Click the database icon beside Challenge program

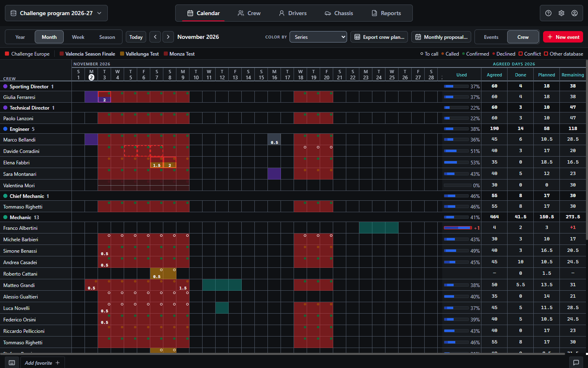point(13,13)
